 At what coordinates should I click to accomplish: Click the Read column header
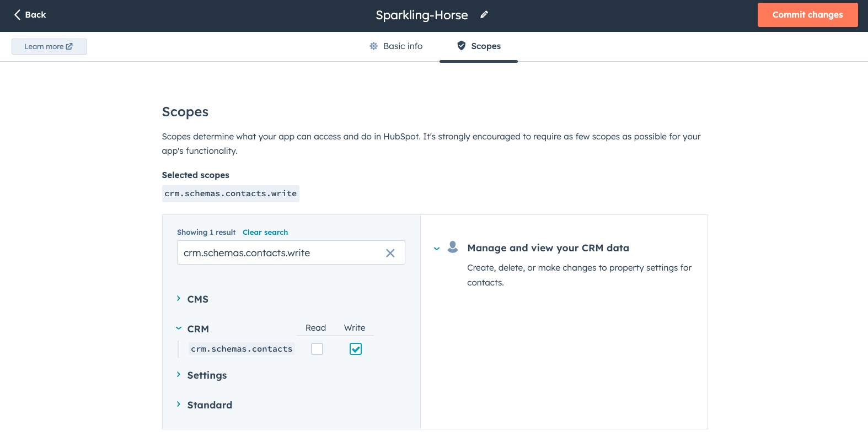click(316, 328)
